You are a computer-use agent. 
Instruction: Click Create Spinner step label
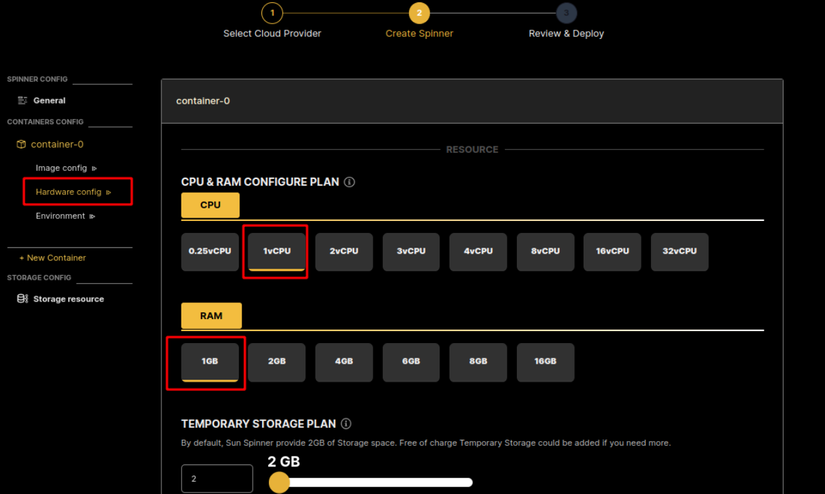pos(419,34)
